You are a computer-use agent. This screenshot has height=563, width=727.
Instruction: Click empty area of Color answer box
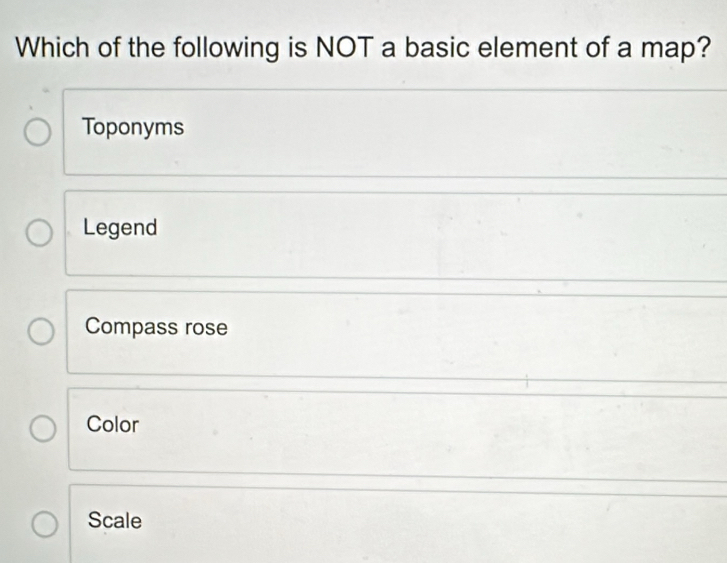point(450,430)
